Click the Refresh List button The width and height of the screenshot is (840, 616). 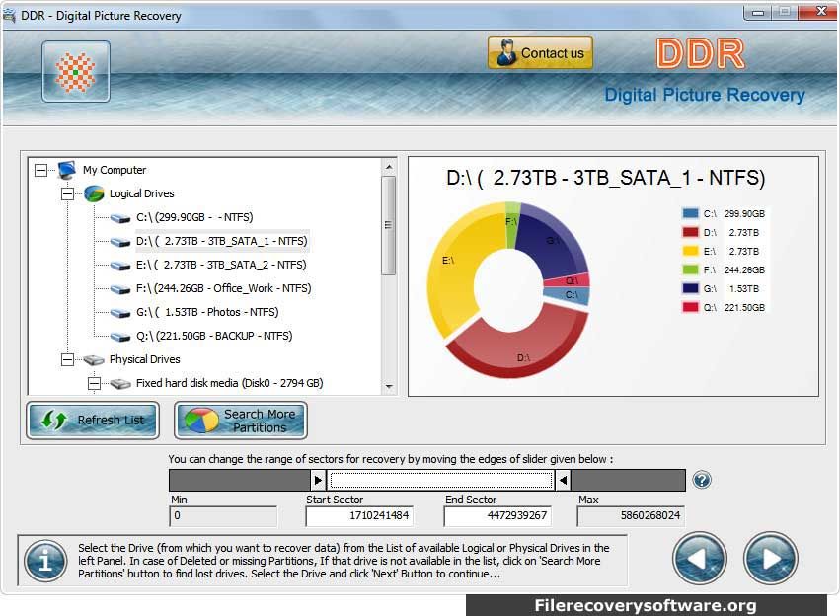point(93,421)
